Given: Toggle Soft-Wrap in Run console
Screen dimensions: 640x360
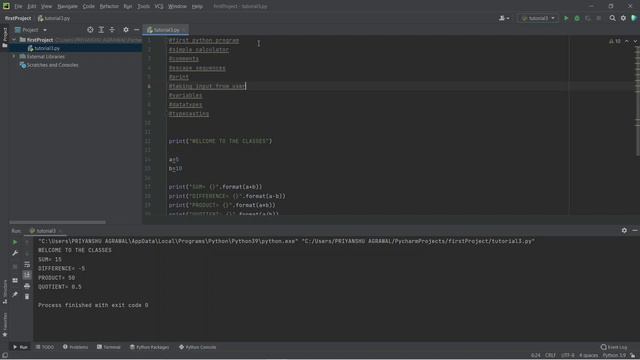Looking at the screenshot, I should (x=27, y=265).
